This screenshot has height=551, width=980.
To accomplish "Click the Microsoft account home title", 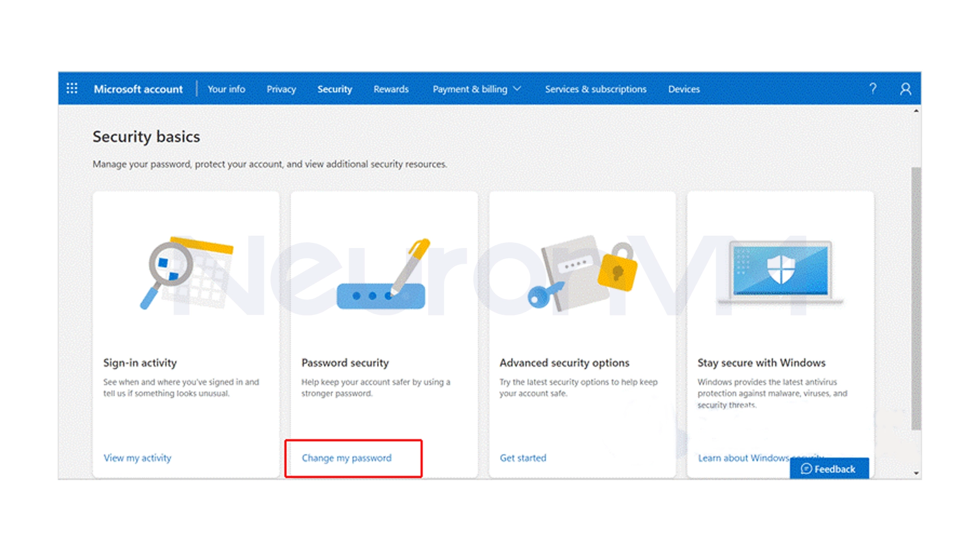I will 138,89.
